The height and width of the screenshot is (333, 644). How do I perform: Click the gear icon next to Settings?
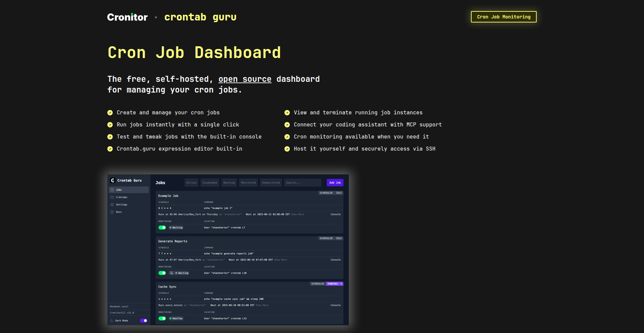(112, 205)
